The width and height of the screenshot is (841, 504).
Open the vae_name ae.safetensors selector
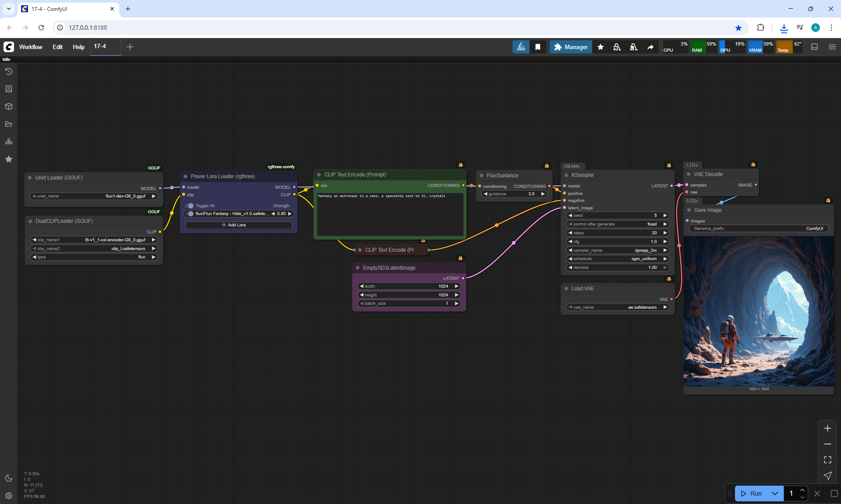(618, 307)
